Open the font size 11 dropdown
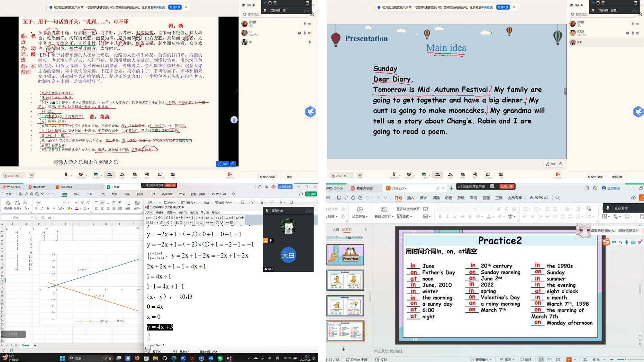 click(x=76, y=203)
